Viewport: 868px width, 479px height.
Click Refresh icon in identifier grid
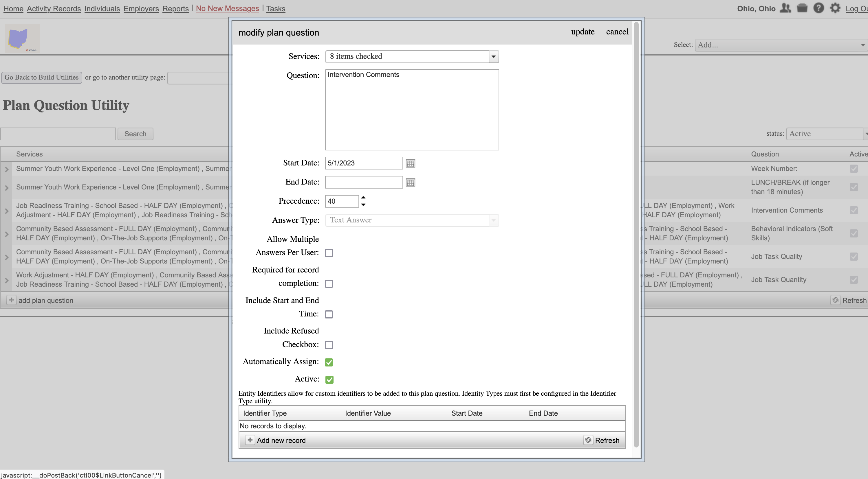(x=588, y=440)
